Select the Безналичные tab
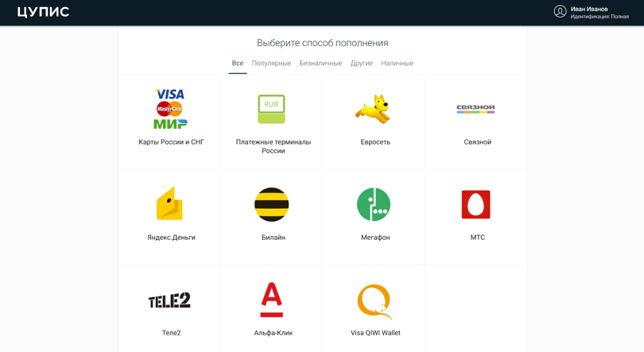Screen dimensions: 644x352 [320, 64]
